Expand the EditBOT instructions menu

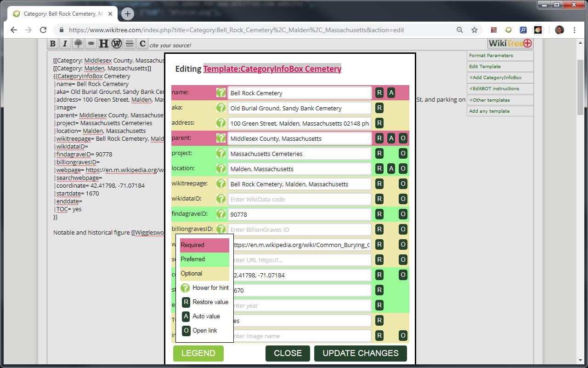click(x=500, y=89)
